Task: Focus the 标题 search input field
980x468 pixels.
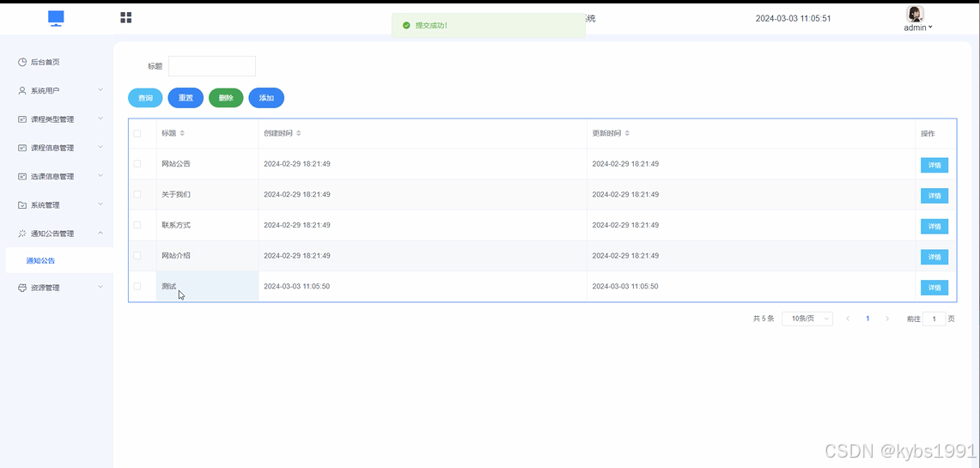Action: tap(212, 66)
